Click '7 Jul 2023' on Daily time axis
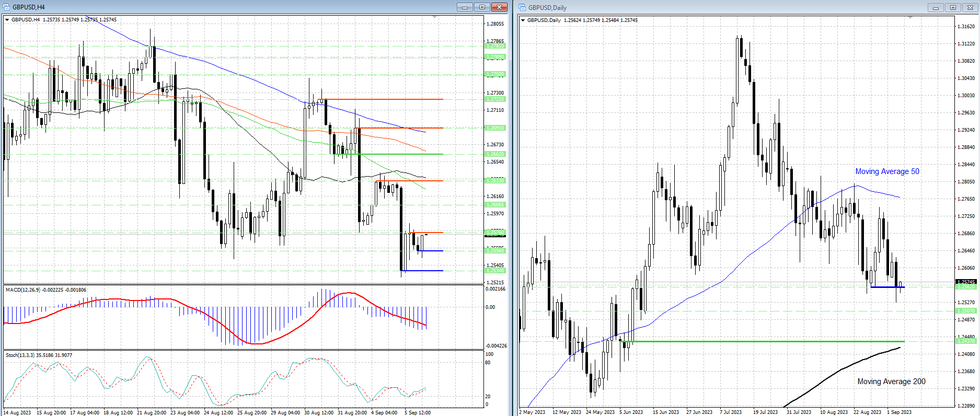 tap(731, 412)
